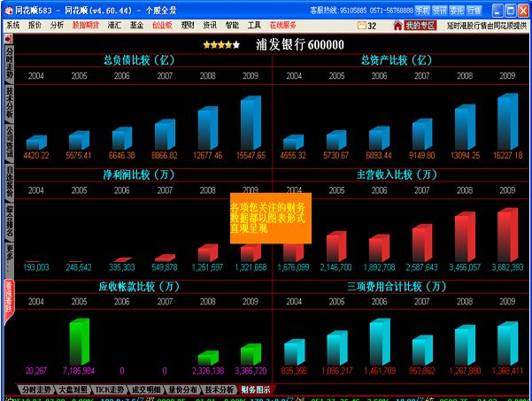The height and width of the screenshot is (401, 532).
Task: Click the value 193,003
Action: [36, 267]
